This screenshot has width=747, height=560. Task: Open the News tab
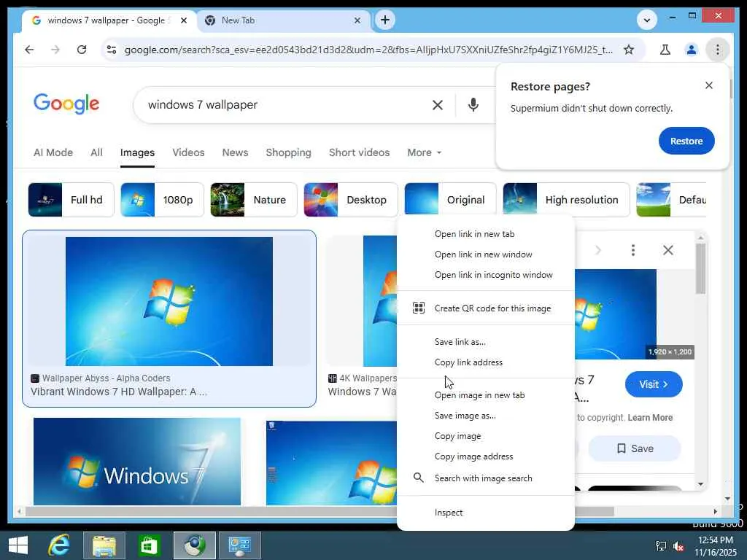[x=235, y=152]
